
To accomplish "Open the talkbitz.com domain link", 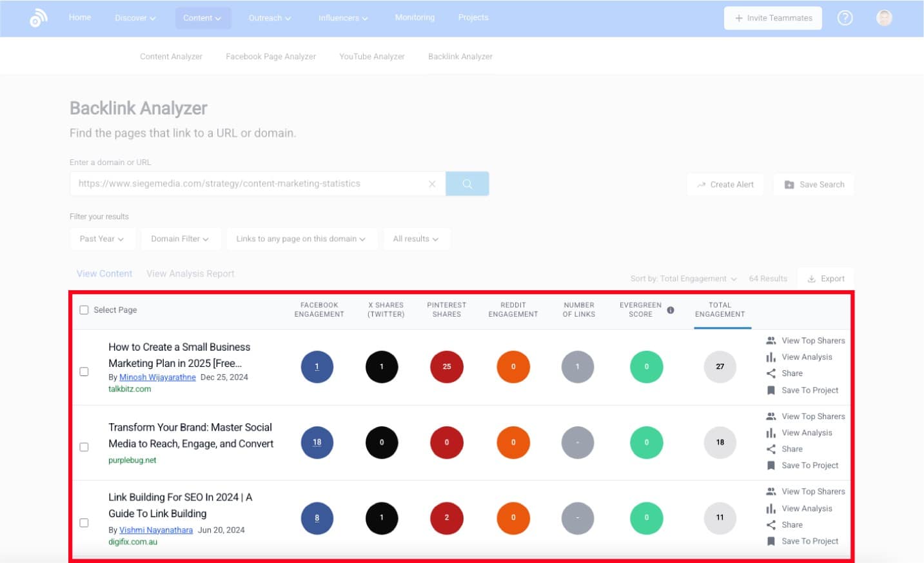I will 130,390.
